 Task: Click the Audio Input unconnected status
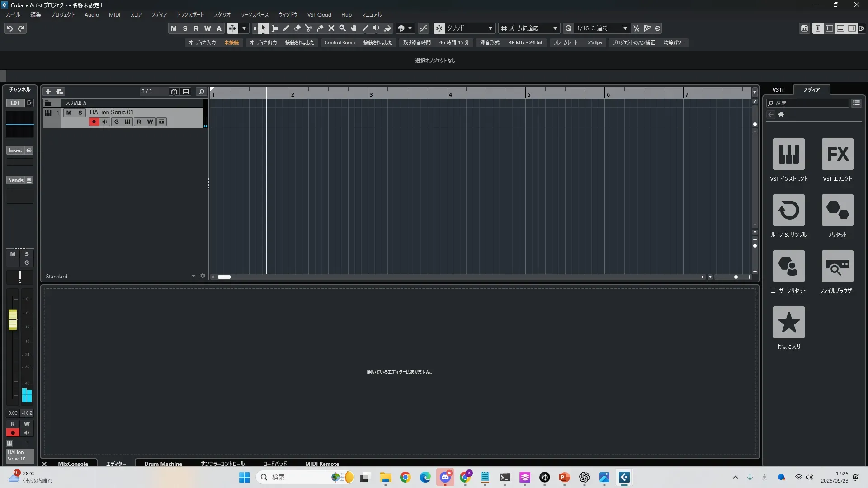(231, 42)
